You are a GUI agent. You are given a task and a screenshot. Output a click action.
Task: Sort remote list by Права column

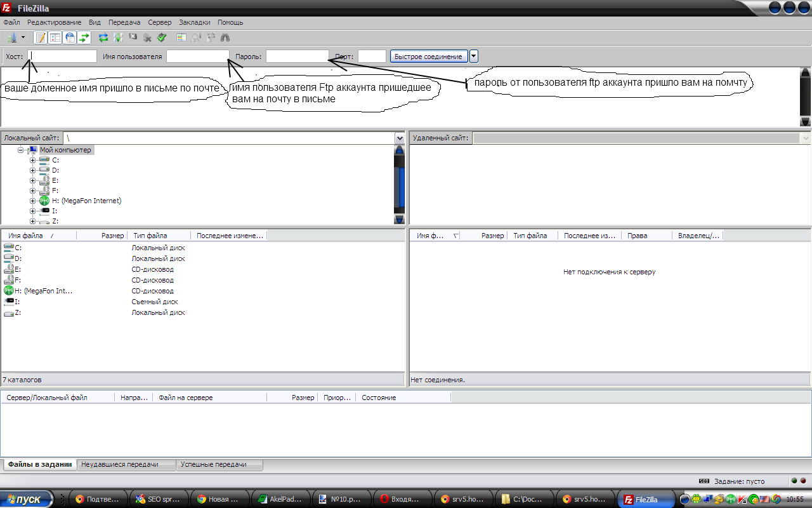coord(646,236)
